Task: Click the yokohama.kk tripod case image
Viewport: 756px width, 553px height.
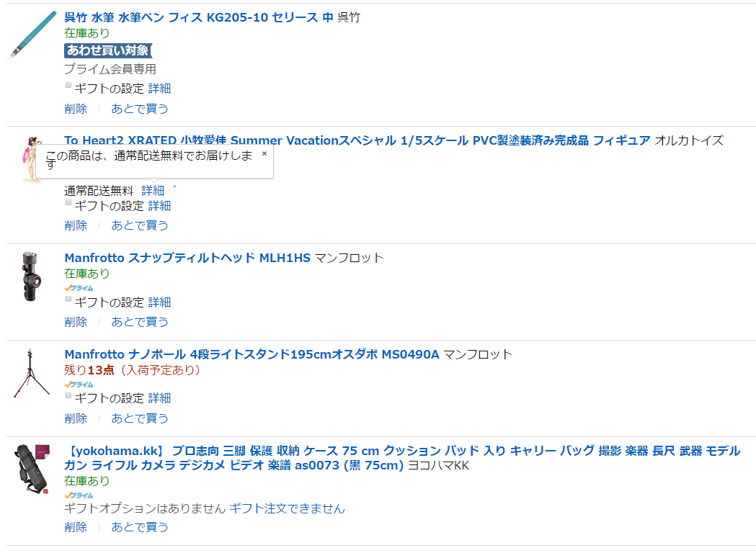Action: [31, 468]
